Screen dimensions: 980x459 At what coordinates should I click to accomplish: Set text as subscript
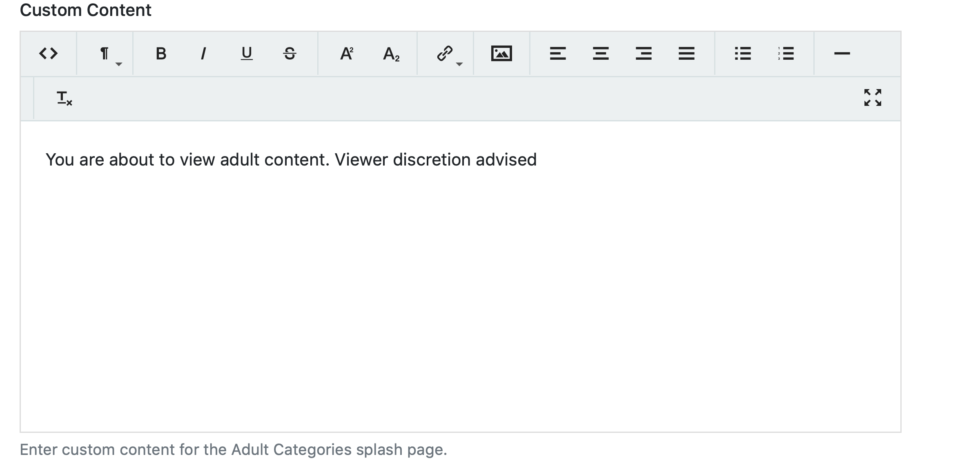[x=391, y=54]
